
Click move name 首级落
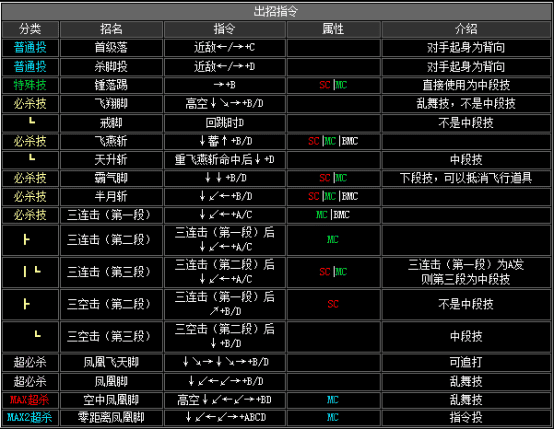tap(111, 47)
